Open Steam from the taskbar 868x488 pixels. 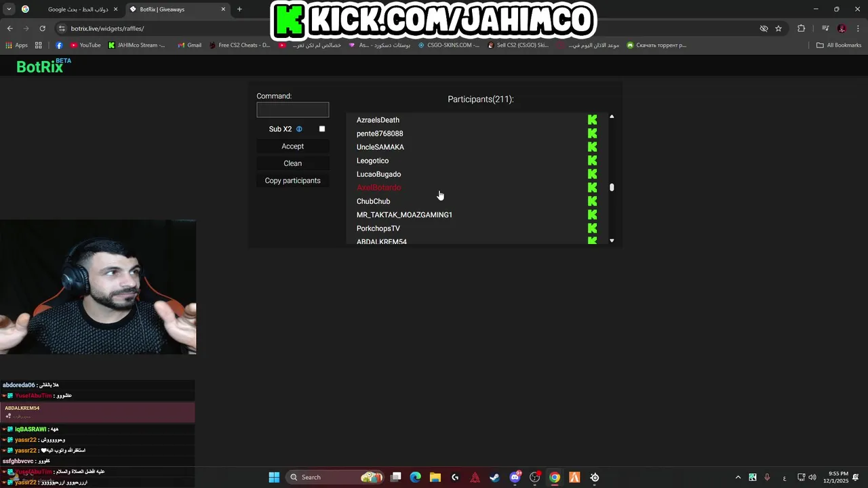(495, 477)
